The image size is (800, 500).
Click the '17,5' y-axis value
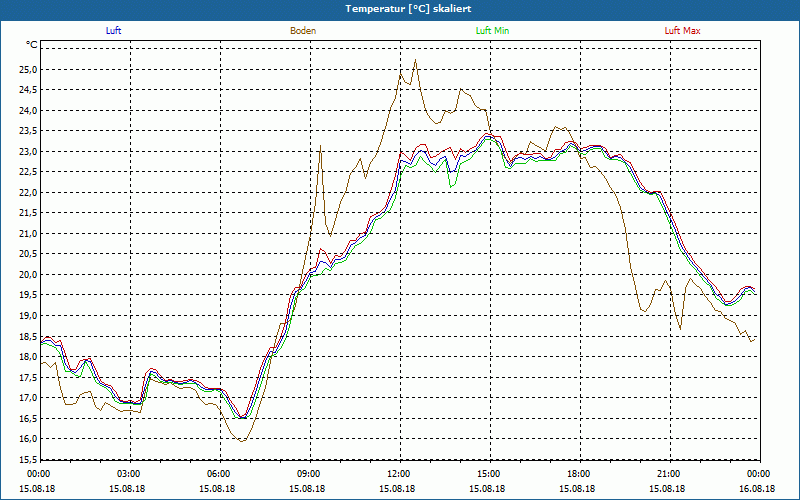29,378
